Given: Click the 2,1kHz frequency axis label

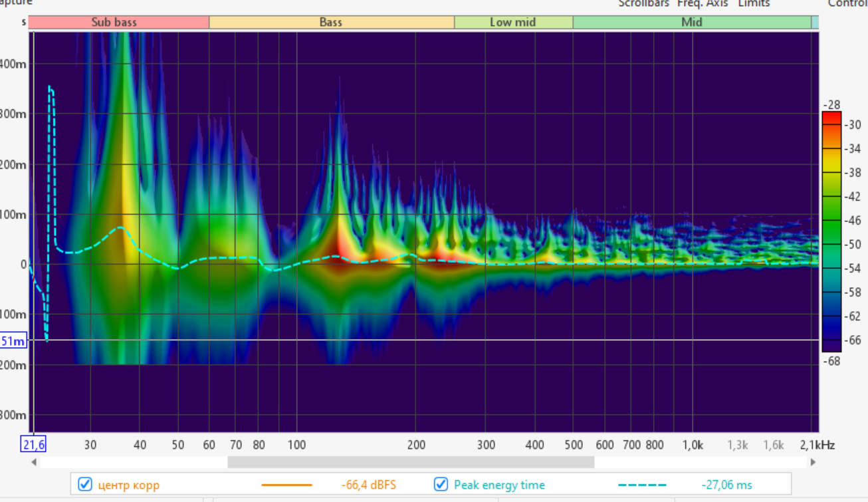Looking at the screenshot, I should click(818, 445).
